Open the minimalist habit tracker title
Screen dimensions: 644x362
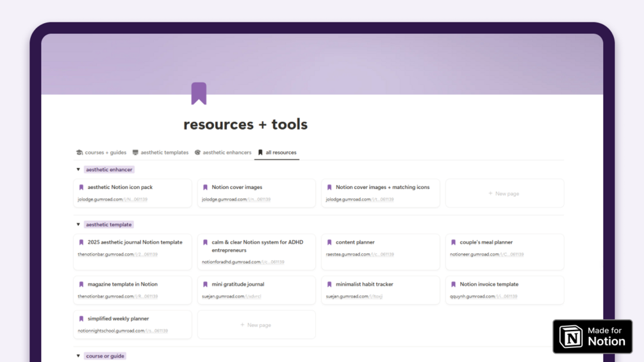[x=365, y=284]
